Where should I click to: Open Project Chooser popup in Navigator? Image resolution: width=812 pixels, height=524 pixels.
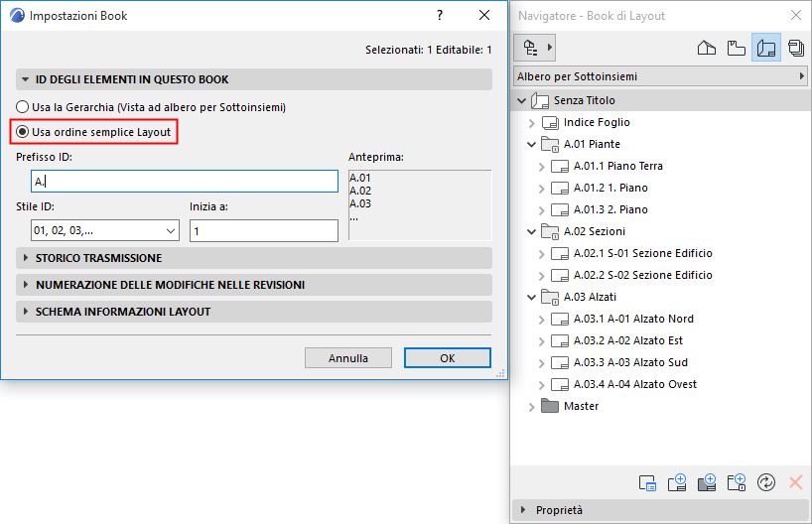[x=534, y=48]
